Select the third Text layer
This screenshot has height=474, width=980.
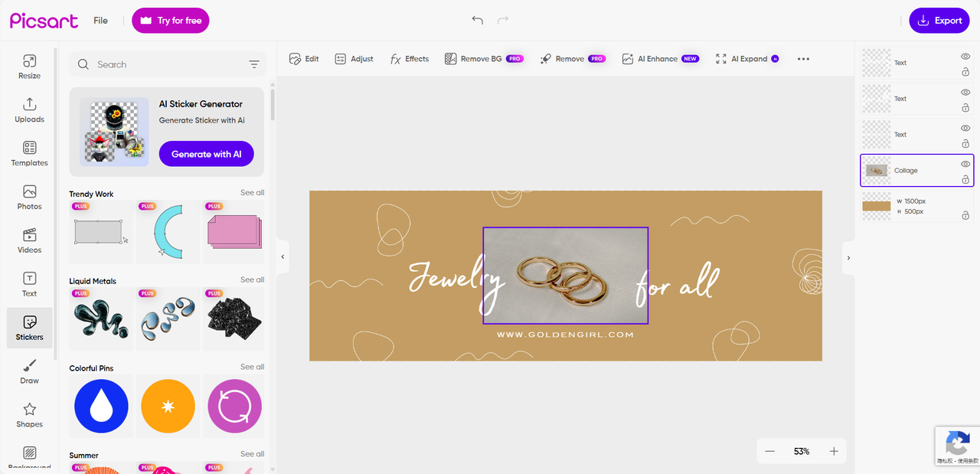point(917,135)
